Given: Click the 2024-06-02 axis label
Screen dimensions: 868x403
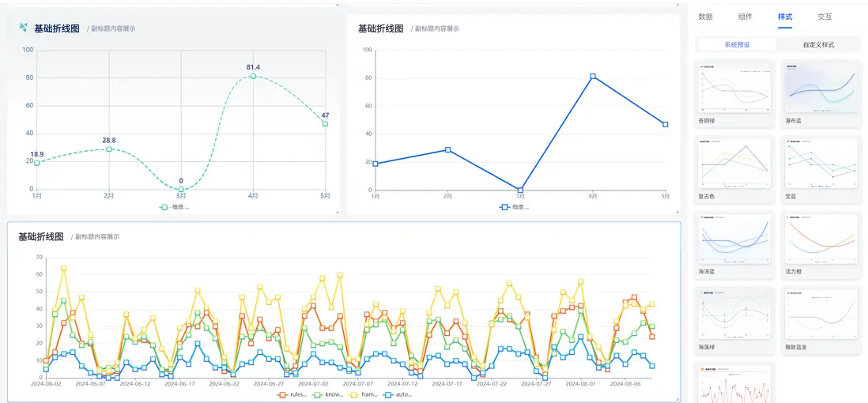Looking at the screenshot, I should pos(46,383).
